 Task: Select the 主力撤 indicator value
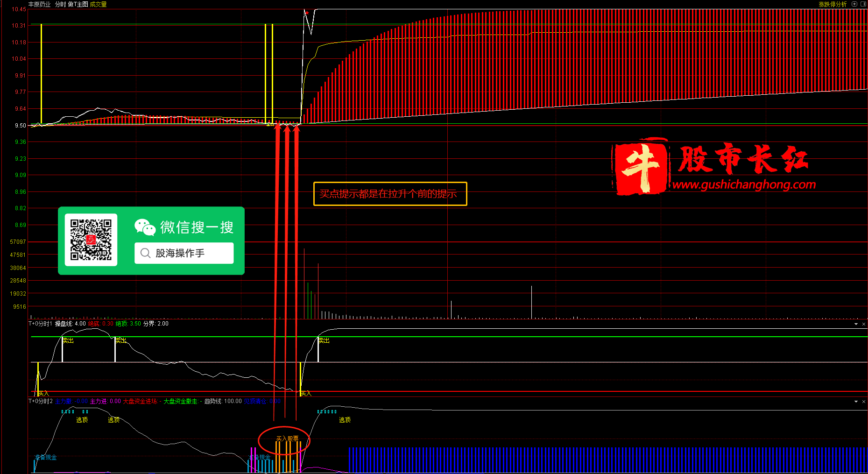(x=71, y=401)
